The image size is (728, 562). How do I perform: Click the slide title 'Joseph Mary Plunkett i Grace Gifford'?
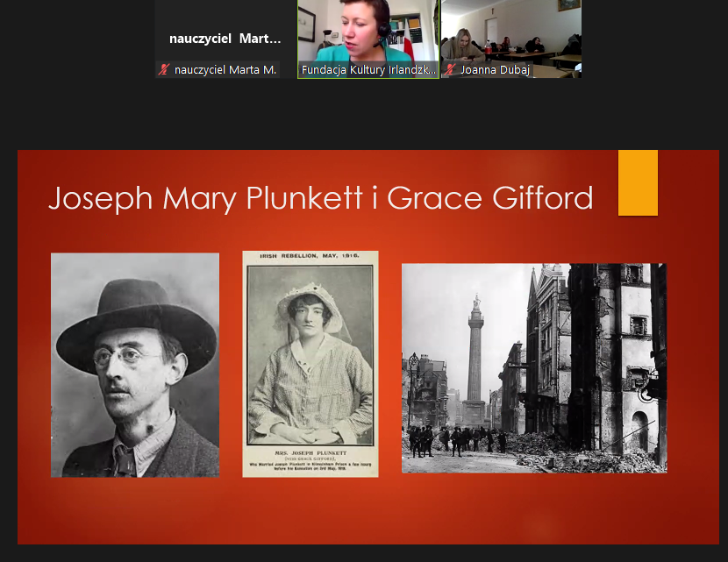(320, 198)
